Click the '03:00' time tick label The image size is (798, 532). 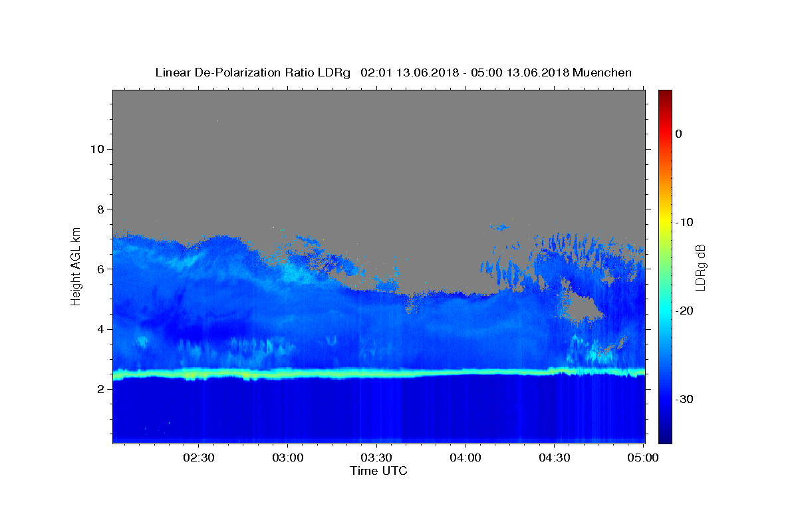pyautogui.click(x=288, y=458)
